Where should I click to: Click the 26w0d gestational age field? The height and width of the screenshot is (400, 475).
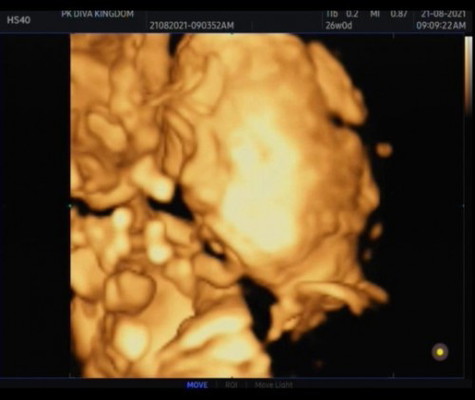[x=339, y=25]
